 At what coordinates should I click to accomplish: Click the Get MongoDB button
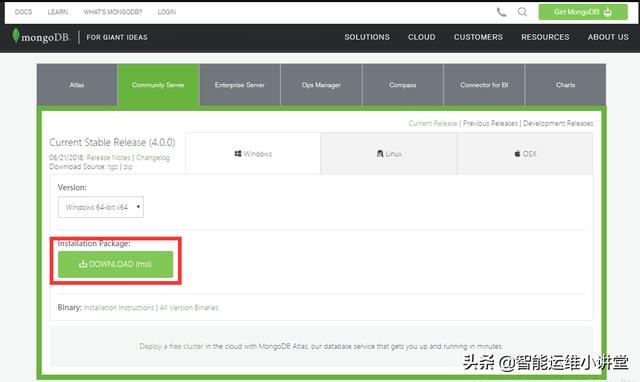click(583, 12)
